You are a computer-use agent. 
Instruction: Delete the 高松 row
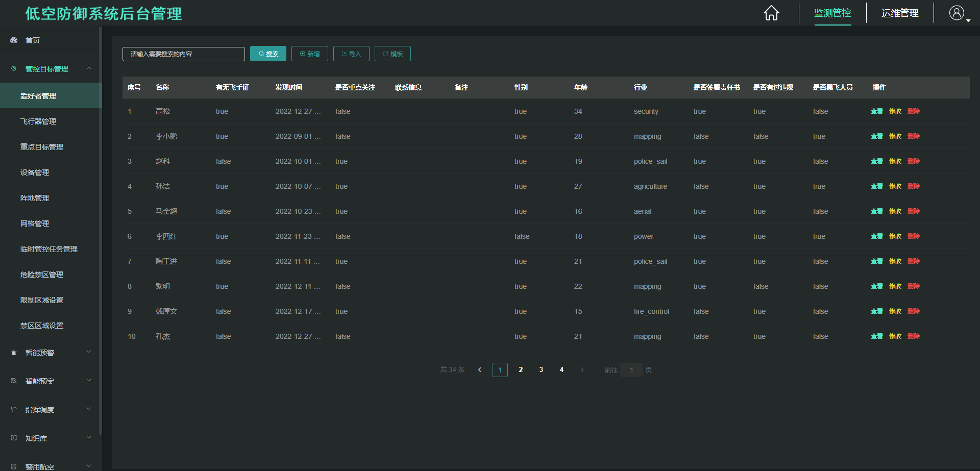[914, 111]
